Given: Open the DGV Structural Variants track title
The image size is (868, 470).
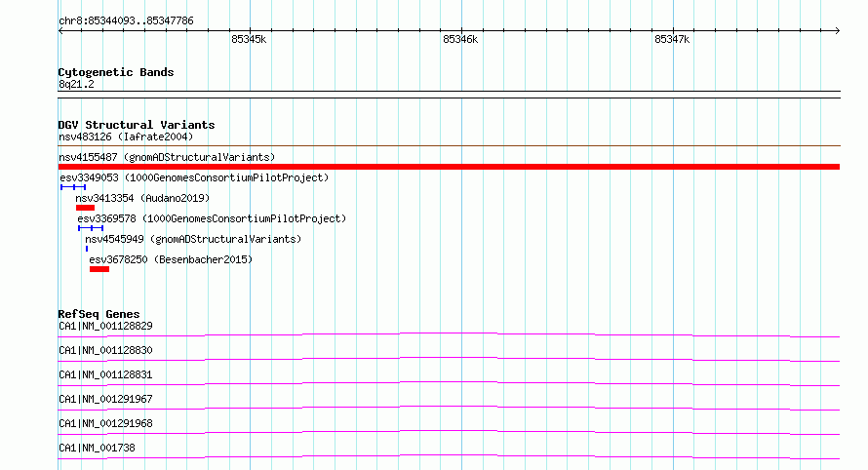Looking at the screenshot, I should 137,125.
